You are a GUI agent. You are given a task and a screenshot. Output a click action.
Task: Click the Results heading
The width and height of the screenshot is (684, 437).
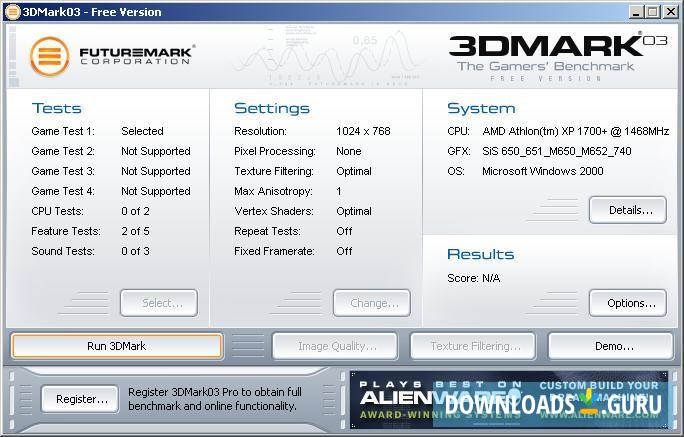480,254
